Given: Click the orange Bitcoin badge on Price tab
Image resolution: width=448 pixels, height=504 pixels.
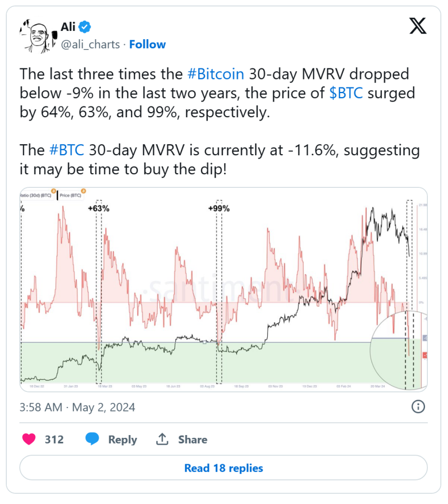Looking at the screenshot, I should (x=83, y=191).
